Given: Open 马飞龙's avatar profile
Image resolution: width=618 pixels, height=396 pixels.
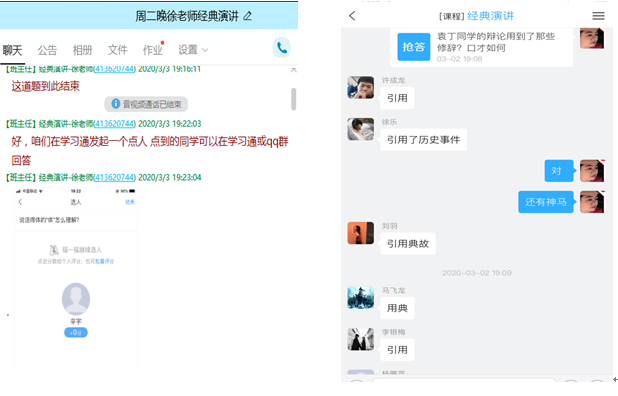Looking at the screenshot, I should click(361, 297).
